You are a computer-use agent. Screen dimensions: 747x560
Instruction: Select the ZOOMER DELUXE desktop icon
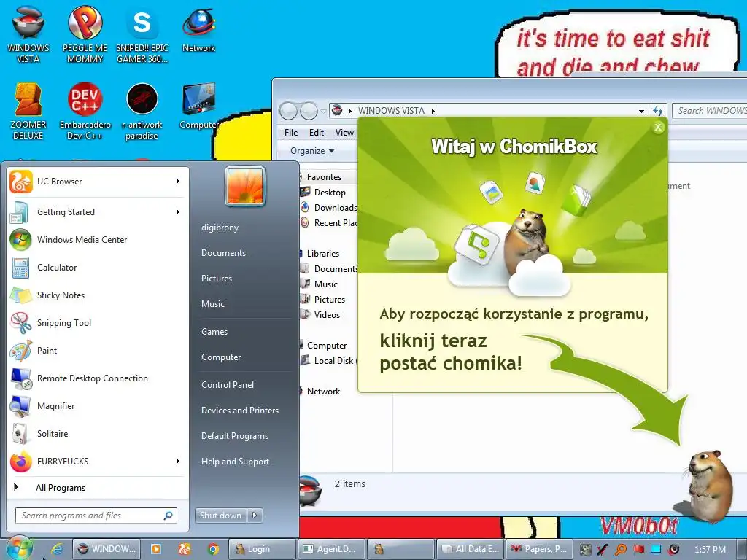(x=28, y=112)
